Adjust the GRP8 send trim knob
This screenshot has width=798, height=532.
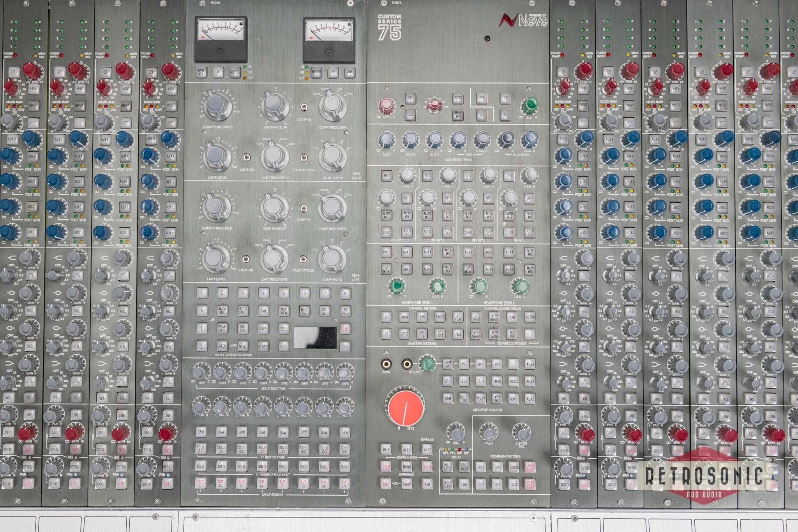[344, 373]
